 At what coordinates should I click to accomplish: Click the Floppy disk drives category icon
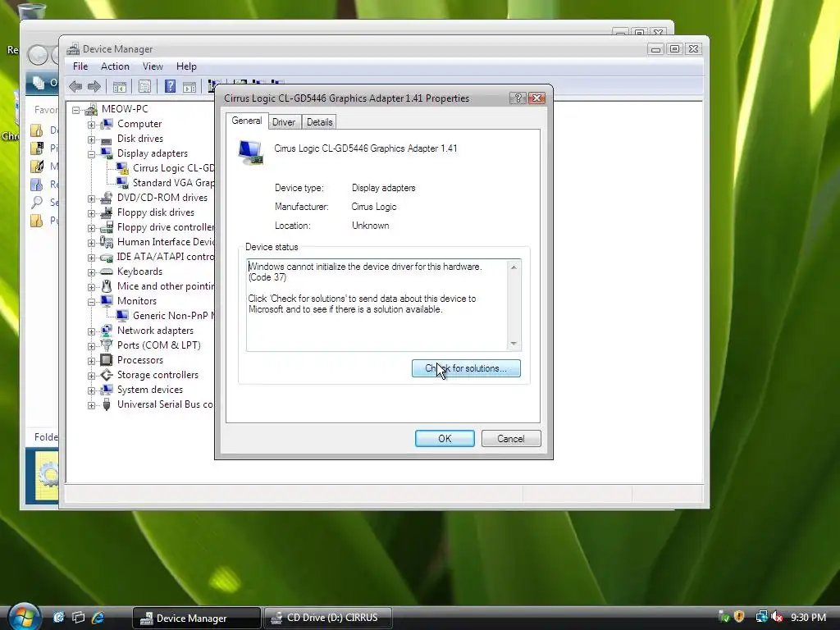(x=107, y=212)
